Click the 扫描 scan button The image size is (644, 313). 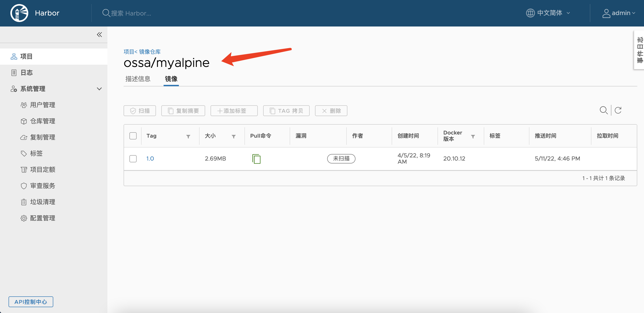click(140, 111)
